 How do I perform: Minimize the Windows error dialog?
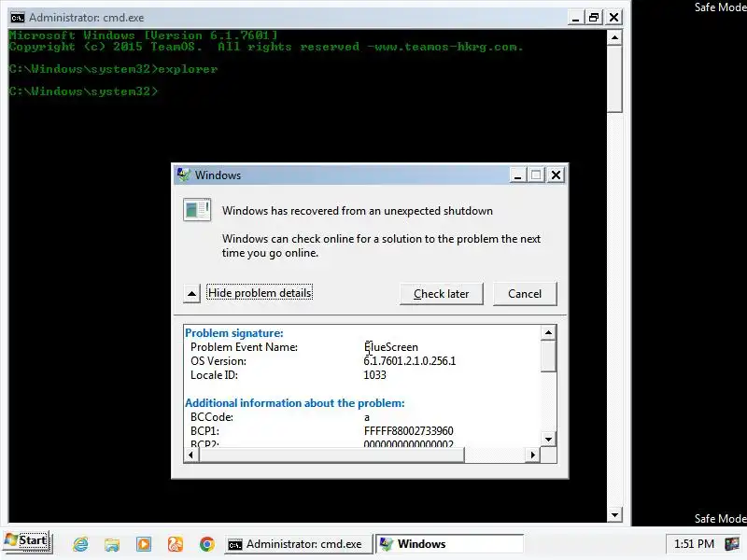click(517, 175)
